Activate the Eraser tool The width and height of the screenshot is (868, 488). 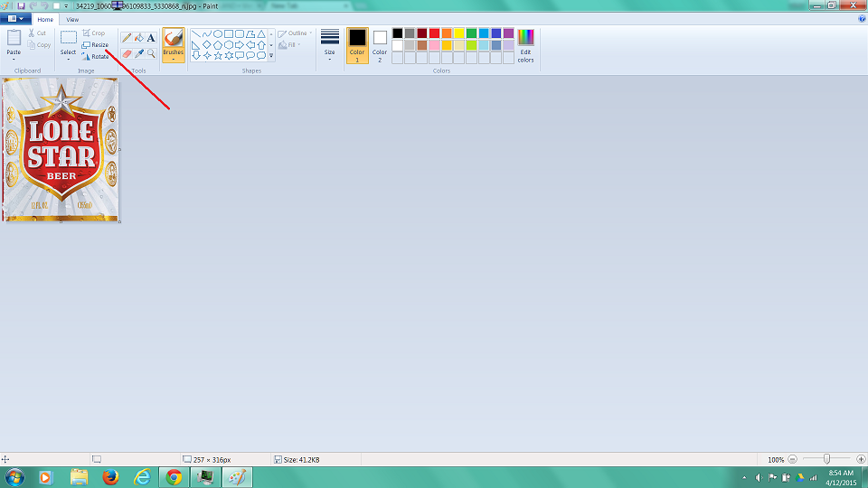(127, 53)
